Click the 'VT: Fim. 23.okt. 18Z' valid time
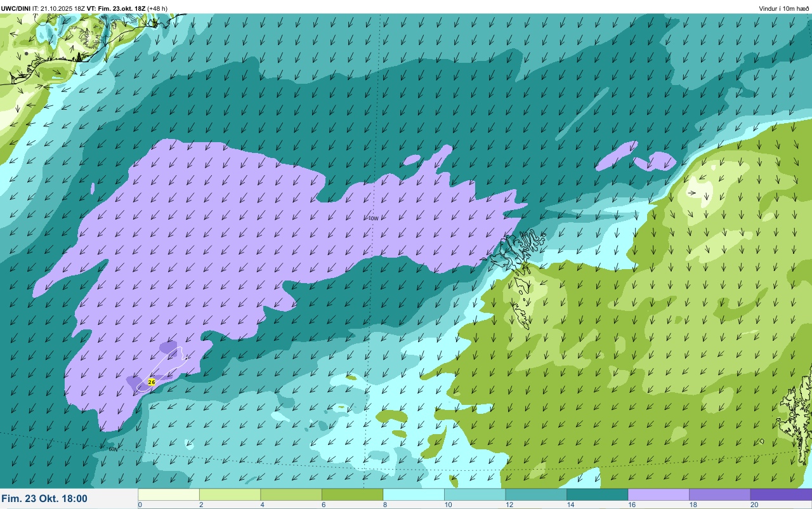 click(x=115, y=8)
